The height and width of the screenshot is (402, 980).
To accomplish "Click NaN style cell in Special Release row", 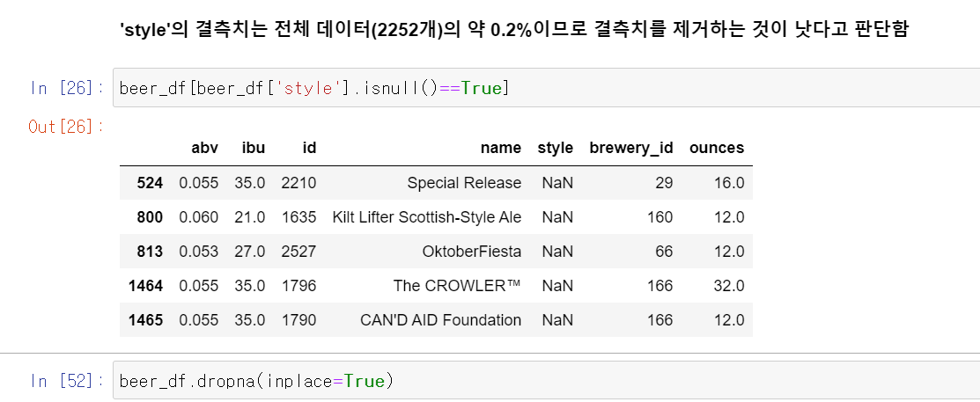I will point(557,183).
